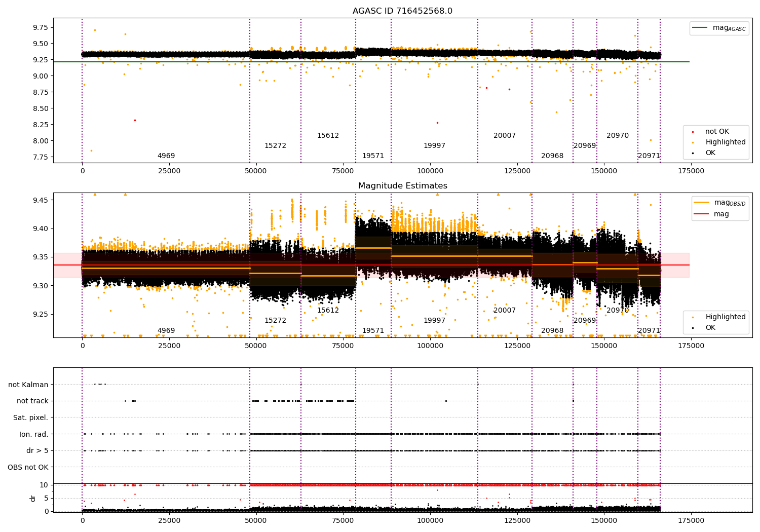
Task: Click obsid label 20970 in the AGASC ID plot
Action: coord(618,135)
